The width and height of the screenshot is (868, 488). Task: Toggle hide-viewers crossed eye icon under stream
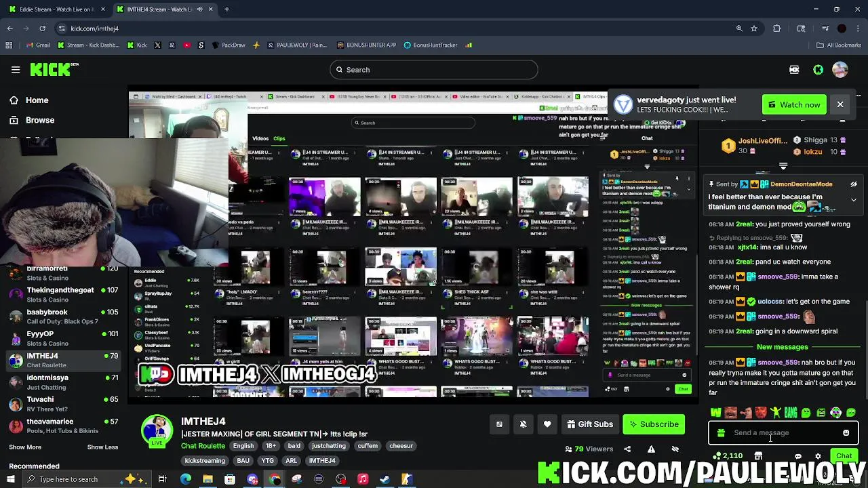point(675,449)
